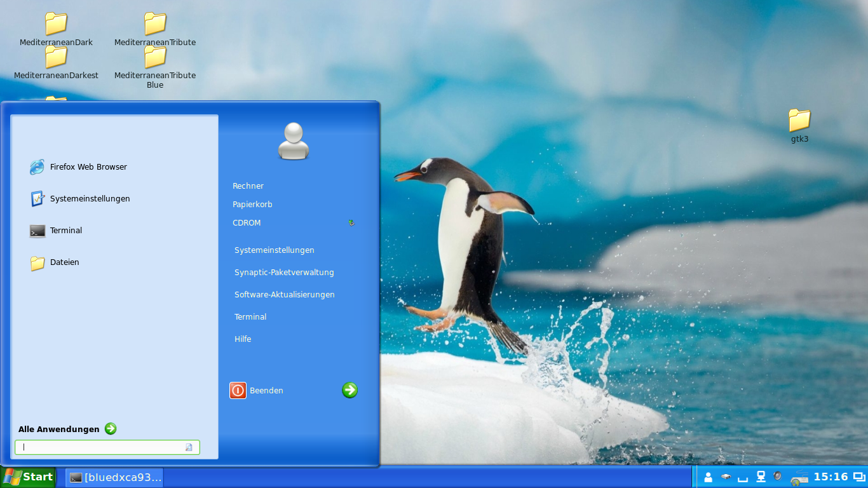
Task: Click the removable drive tray icon
Action: (x=726, y=477)
